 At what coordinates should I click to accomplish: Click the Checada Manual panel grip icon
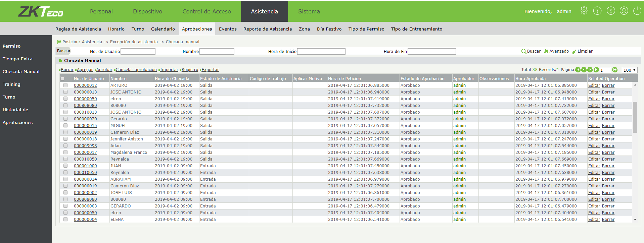coord(60,61)
